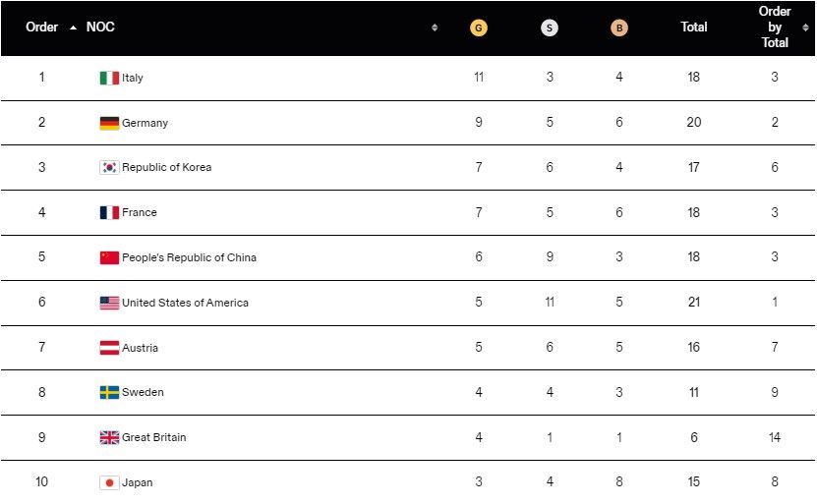Toggle NOC column sort arrows

pos(435,28)
